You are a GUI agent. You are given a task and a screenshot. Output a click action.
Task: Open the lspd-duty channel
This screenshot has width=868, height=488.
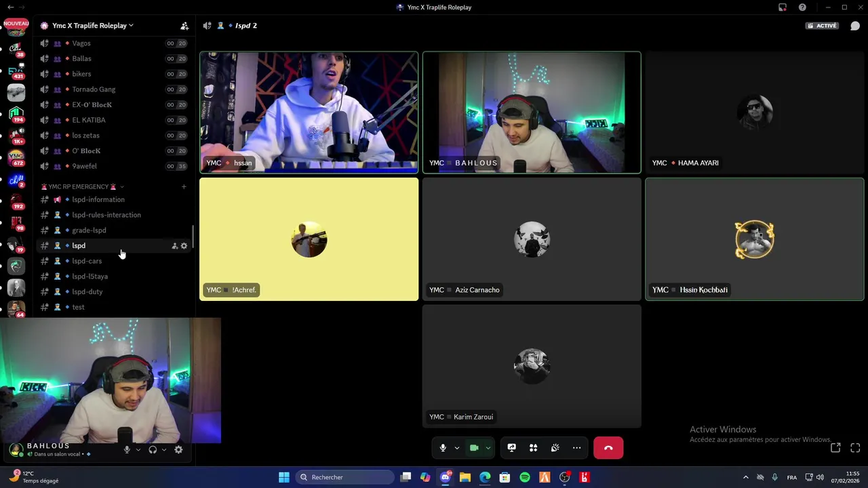(x=114, y=292)
